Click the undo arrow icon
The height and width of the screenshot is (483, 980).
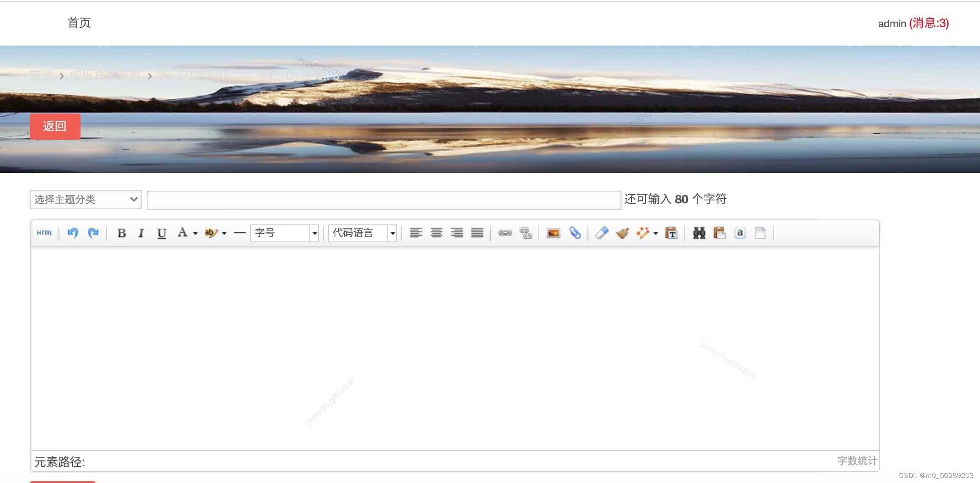click(72, 233)
